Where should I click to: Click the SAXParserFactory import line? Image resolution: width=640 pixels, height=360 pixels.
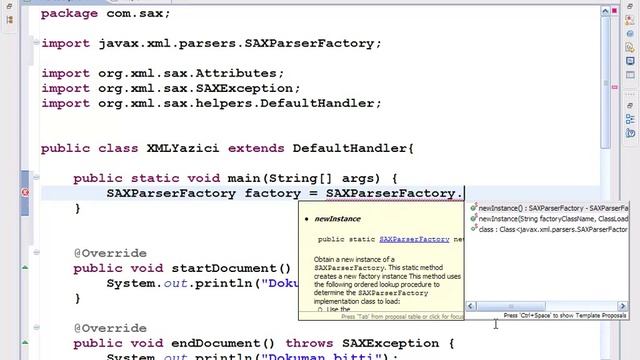coord(211,43)
